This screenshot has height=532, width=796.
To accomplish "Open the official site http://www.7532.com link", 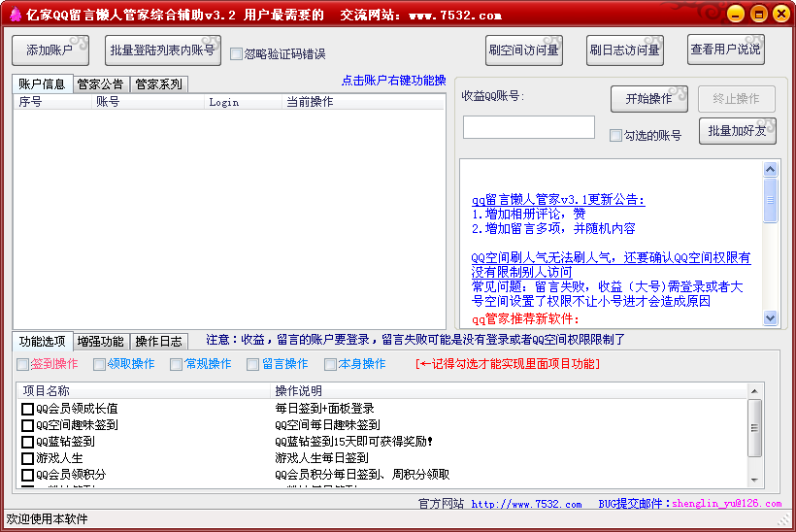I will 526,504.
